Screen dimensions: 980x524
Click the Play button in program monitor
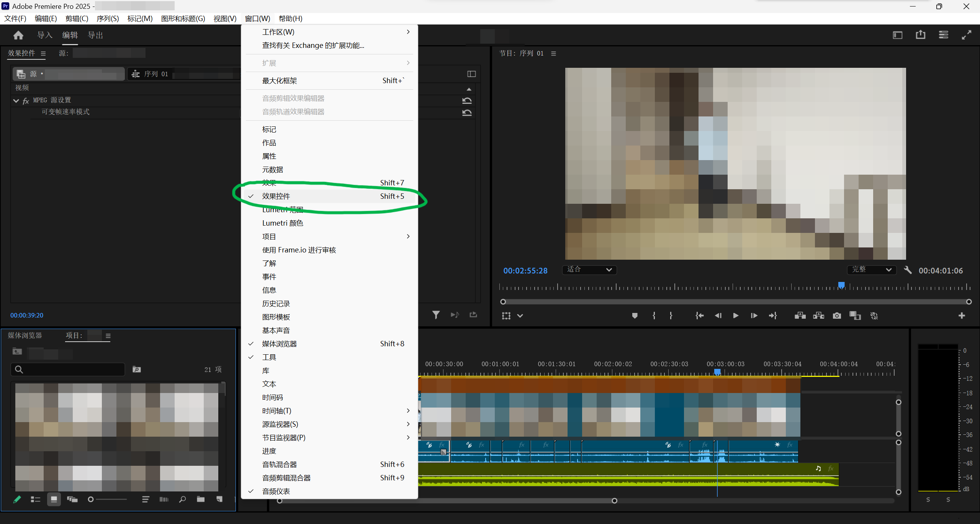[x=736, y=316]
